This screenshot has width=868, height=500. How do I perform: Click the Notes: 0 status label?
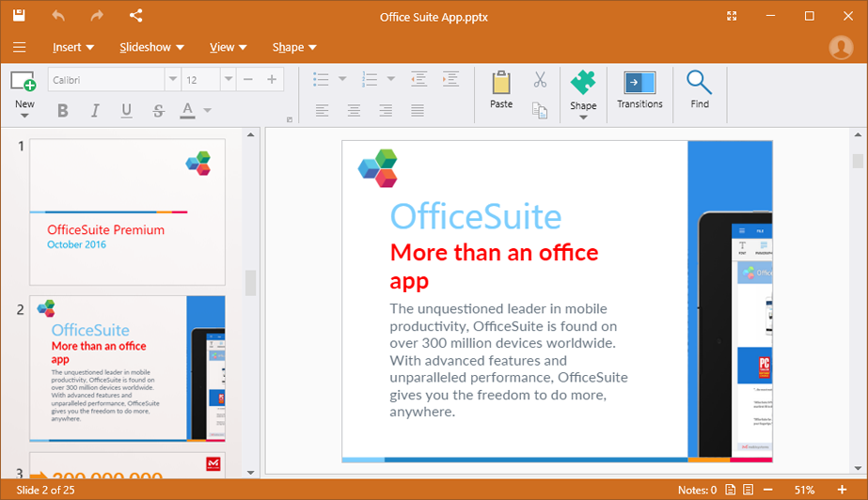[697, 490]
